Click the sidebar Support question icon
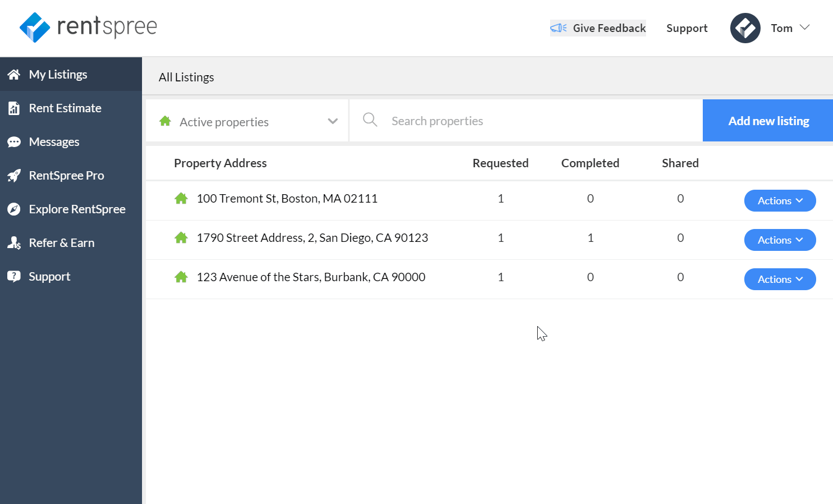 tap(14, 276)
